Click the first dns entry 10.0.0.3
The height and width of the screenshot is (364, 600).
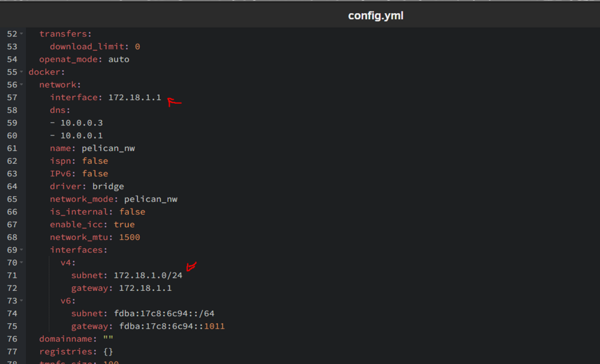coord(82,123)
